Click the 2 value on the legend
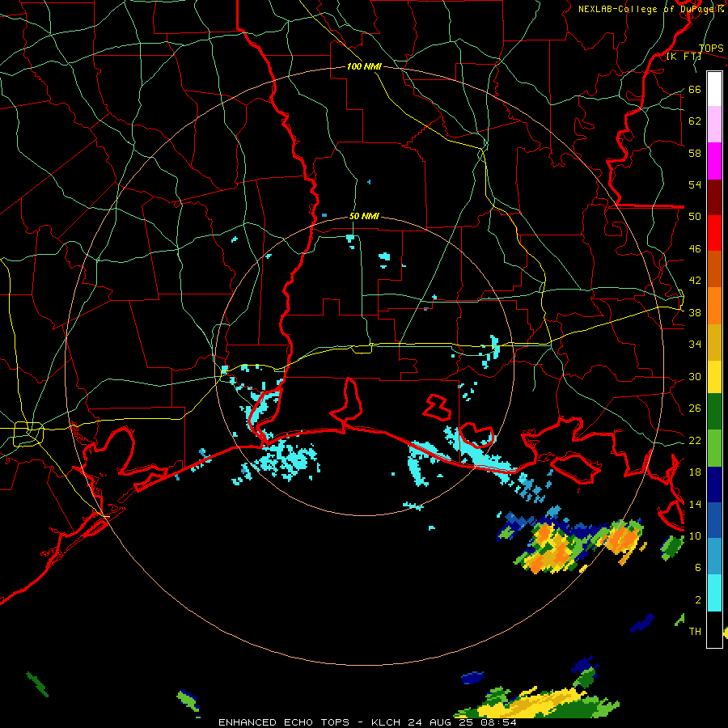This screenshot has width=728, height=728. click(x=697, y=600)
